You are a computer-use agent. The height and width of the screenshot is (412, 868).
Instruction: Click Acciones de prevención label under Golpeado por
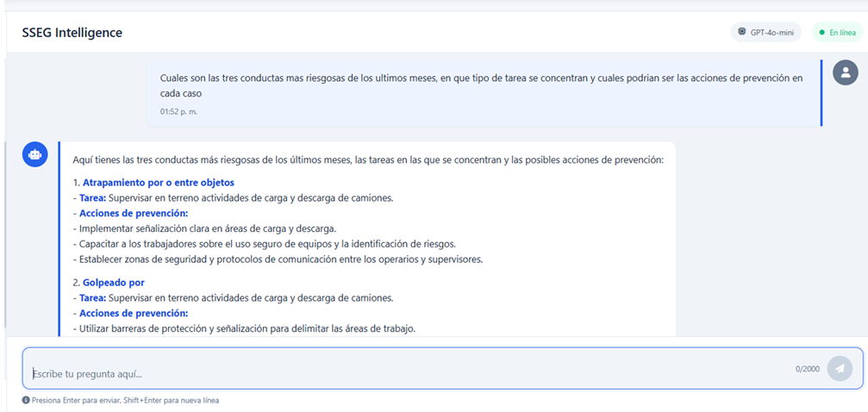[x=134, y=314]
